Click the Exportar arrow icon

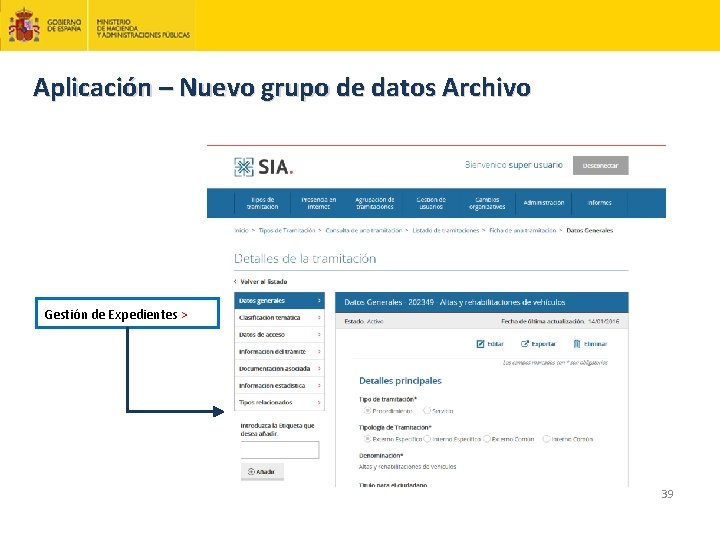pyautogui.click(x=525, y=344)
